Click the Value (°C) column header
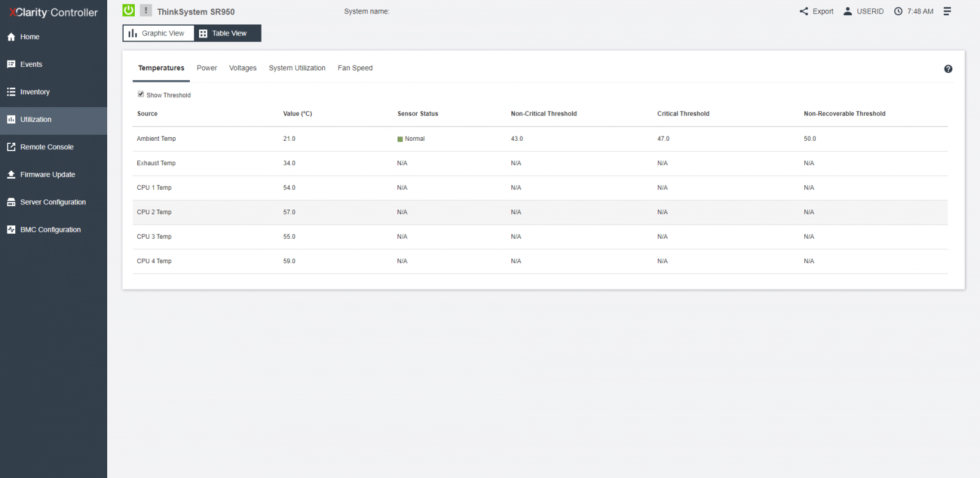The image size is (980, 478). pos(298,114)
